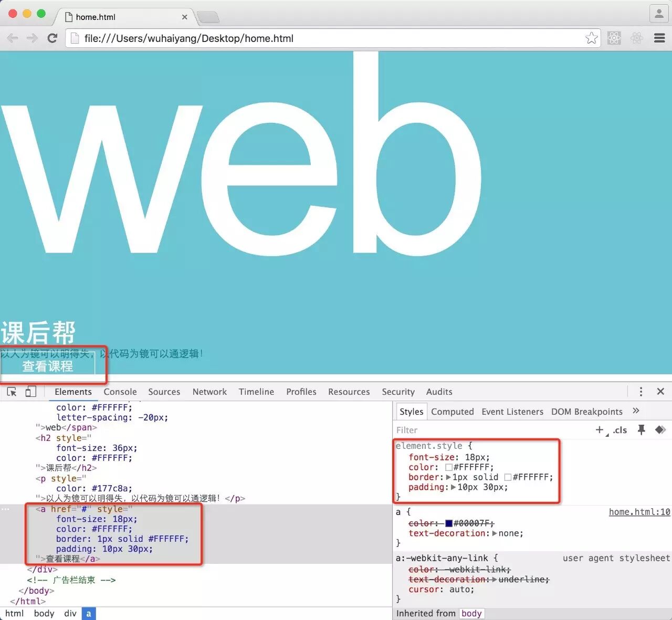The height and width of the screenshot is (620, 672).
Task: Expand text-decoration none triangle in a rule
Action: (x=495, y=533)
